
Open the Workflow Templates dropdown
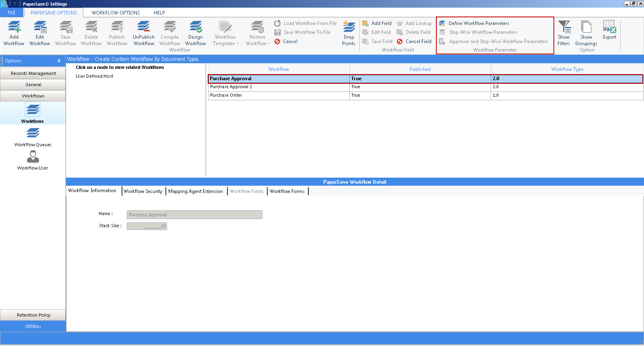[225, 33]
